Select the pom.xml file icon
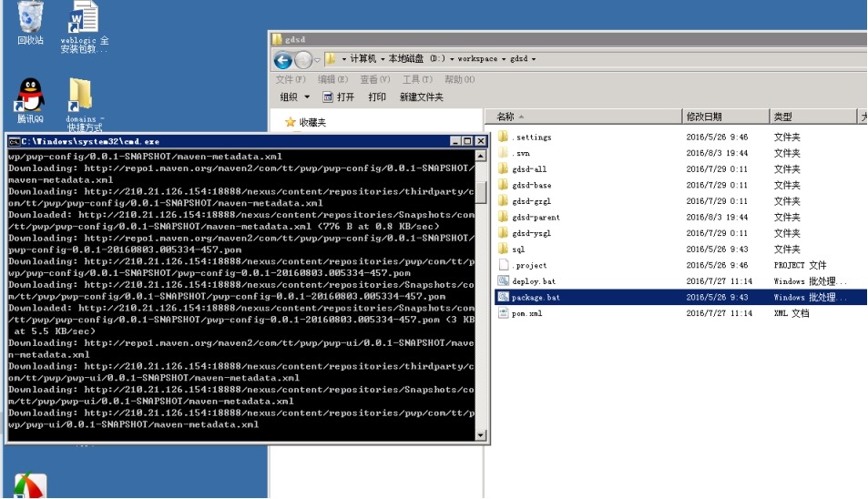This screenshot has width=868, height=499. (x=503, y=313)
